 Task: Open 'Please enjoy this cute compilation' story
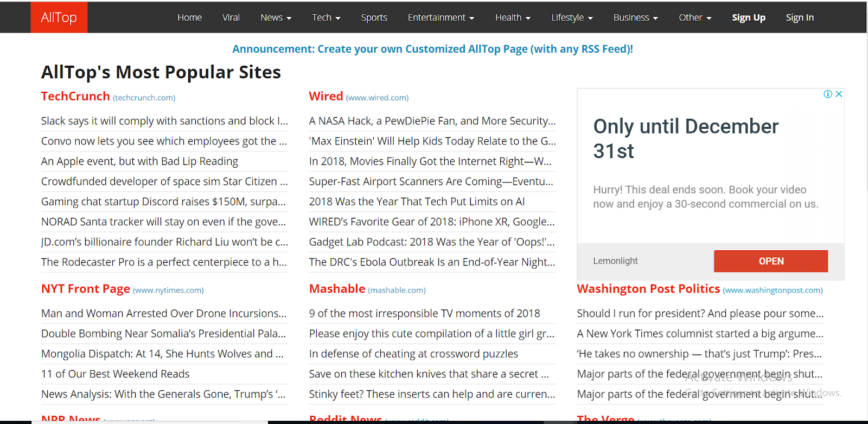click(432, 333)
